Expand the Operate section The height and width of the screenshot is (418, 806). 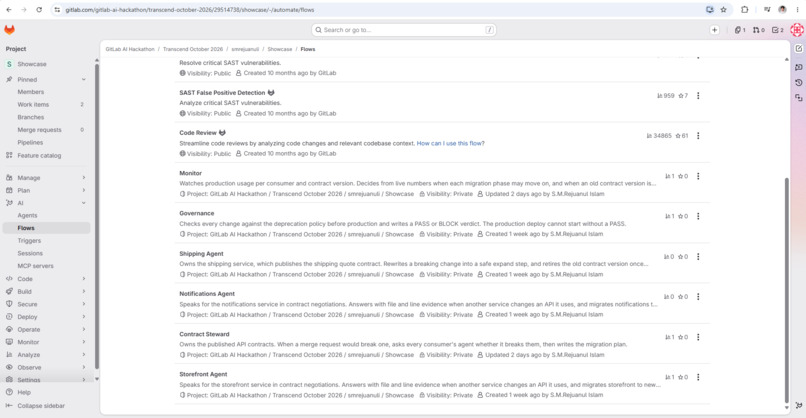pos(84,330)
